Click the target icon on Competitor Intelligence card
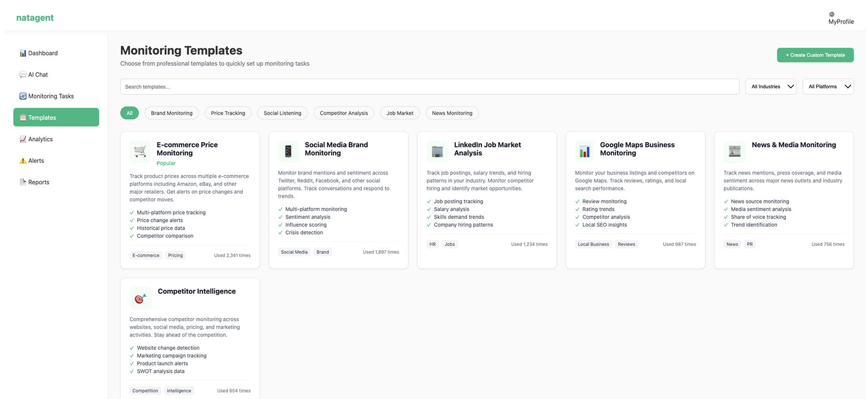 coord(140,298)
